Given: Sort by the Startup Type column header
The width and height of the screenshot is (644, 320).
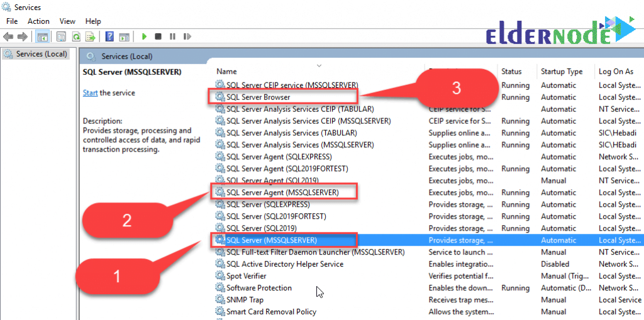Looking at the screenshot, I should (562, 72).
